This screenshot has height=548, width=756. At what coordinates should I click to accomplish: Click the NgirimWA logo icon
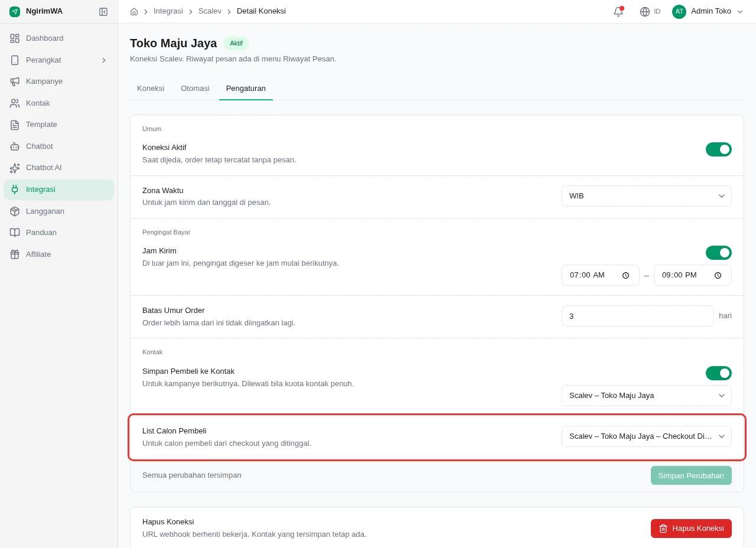[x=15, y=11]
